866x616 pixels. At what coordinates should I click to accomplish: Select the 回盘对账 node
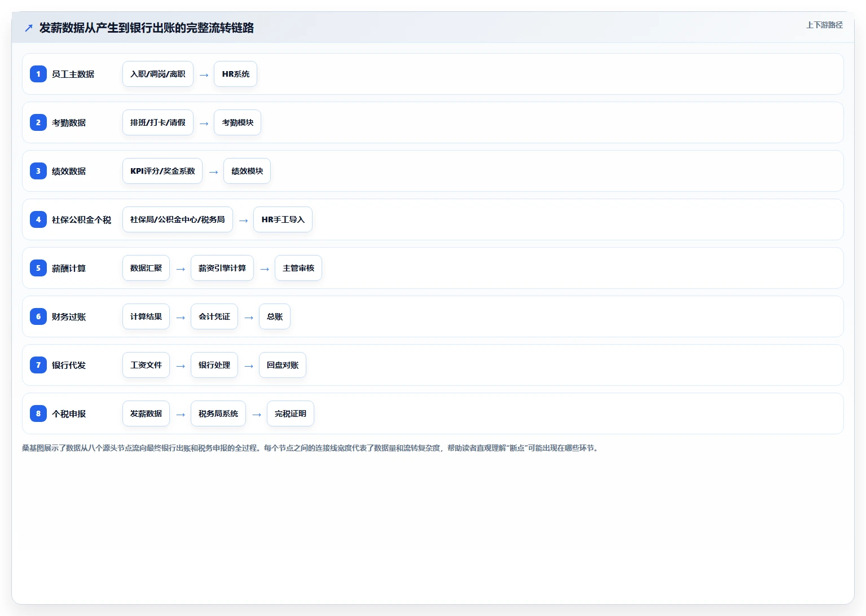point(283,365)
